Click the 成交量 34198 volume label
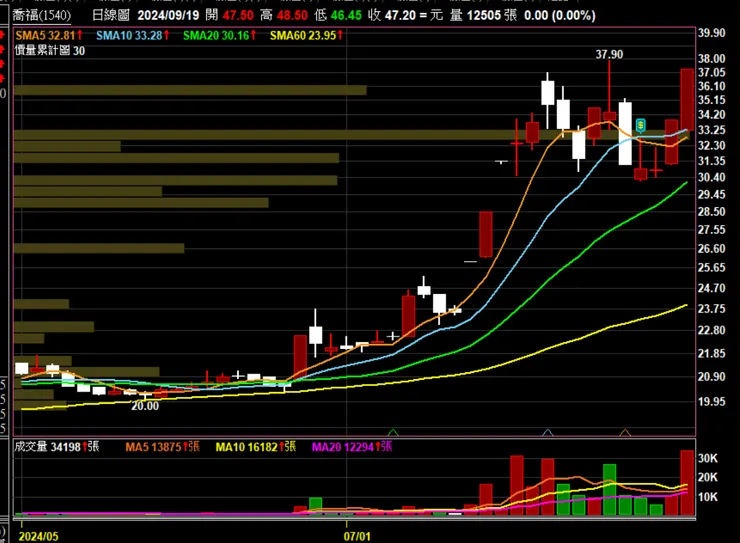Image resolution: width=740 pixels, height=543 pixels. (57, 446)
